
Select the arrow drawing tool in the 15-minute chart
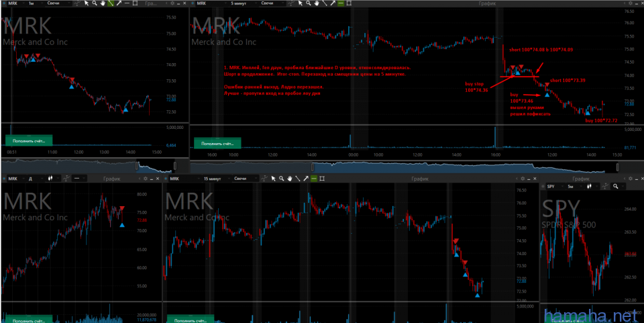click(x=306, y=179)
